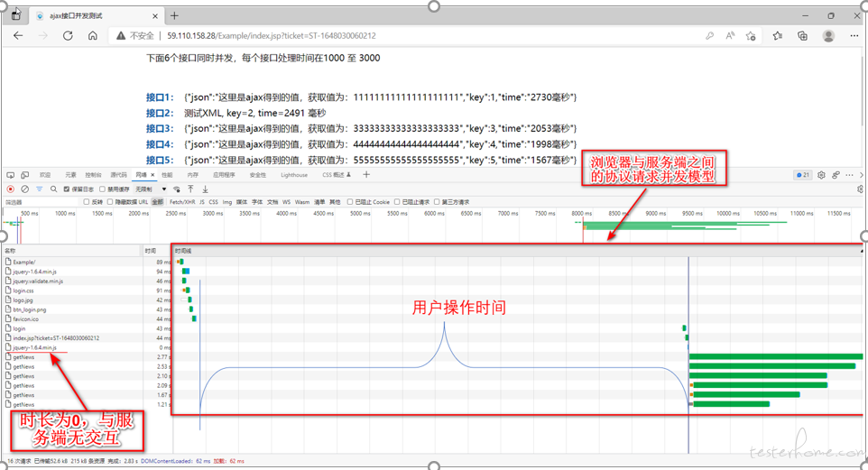Filter requests by Fetch/XHR type

tap(182, 202)
